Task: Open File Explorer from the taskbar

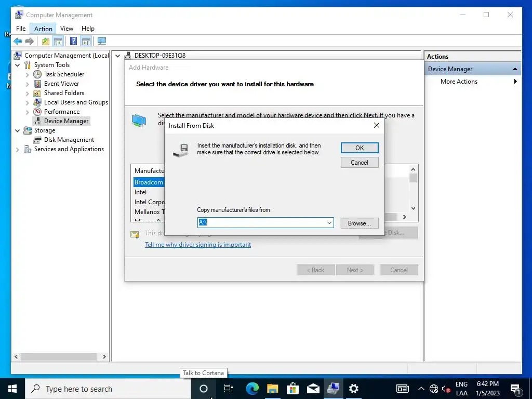Action: (272, 389)
